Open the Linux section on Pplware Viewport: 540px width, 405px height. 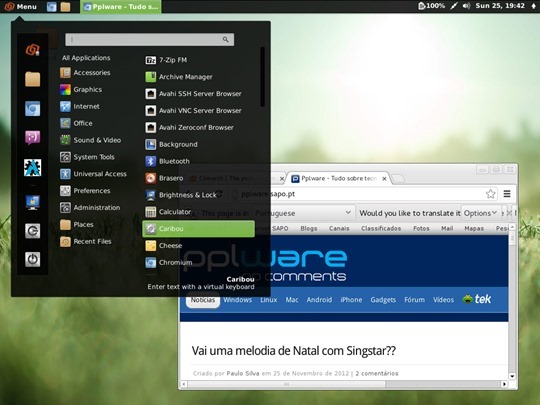coord(269,300)
